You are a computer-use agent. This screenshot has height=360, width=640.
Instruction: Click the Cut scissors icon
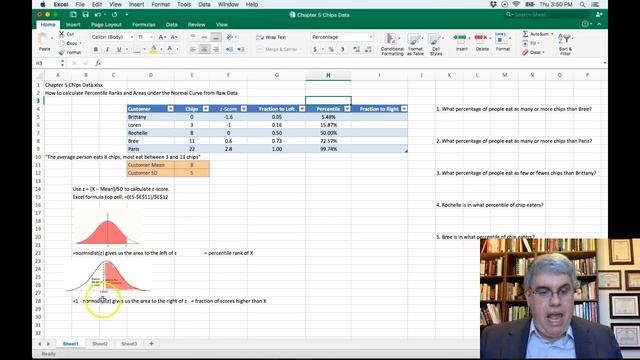tap(62, 34)
